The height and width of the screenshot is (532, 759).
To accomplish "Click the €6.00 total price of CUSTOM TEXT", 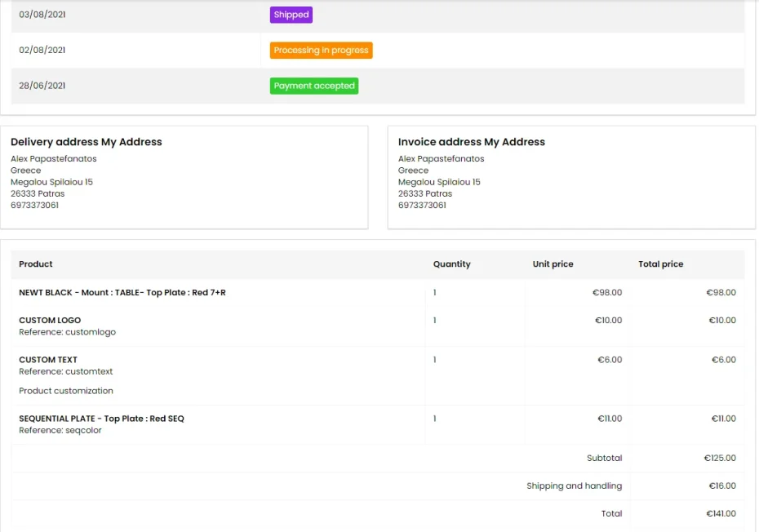I will pyautogui.click(x=724, y=360).
